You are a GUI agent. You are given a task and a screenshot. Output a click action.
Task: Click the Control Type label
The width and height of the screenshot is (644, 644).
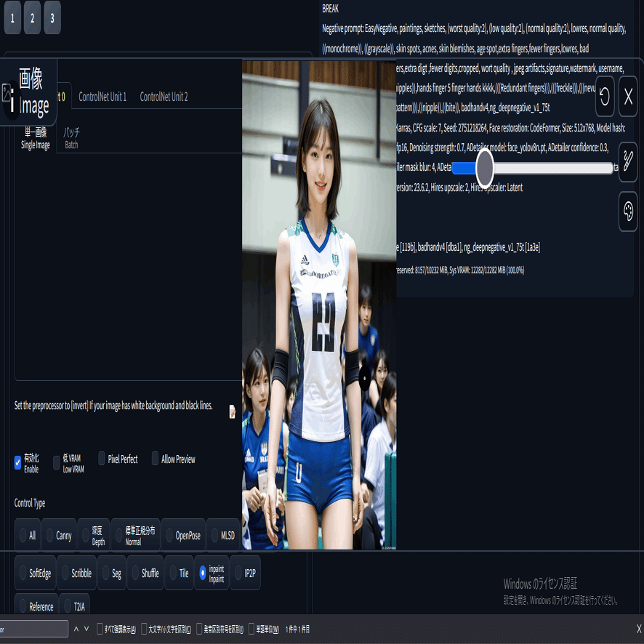[30, 503]
